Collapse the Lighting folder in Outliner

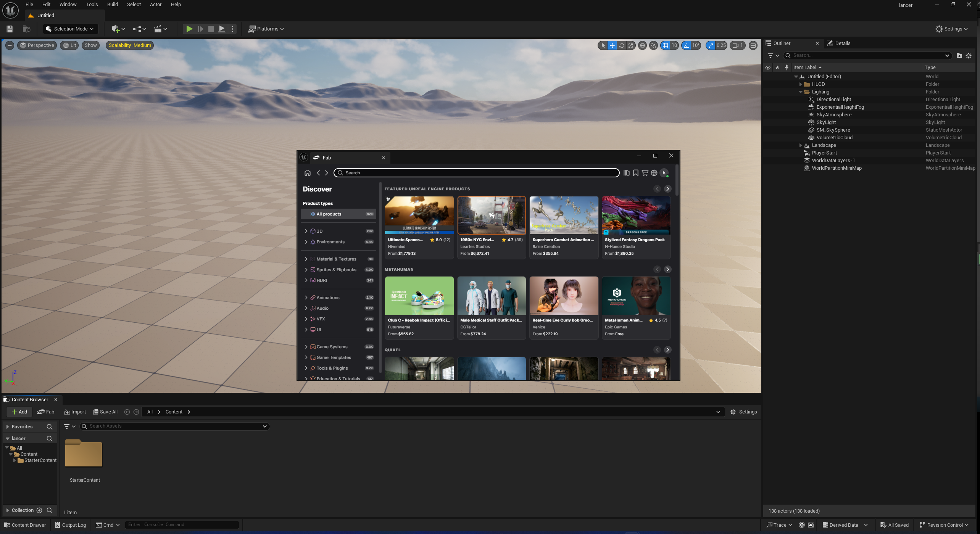coord(801,92)
